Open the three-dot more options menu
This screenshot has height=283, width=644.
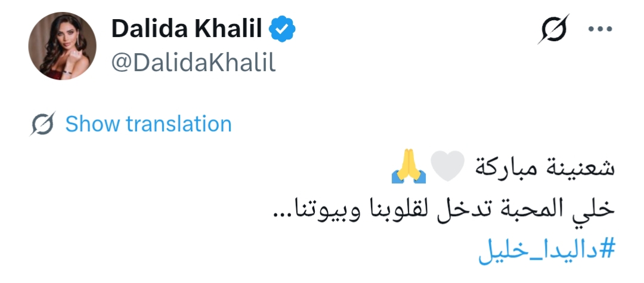point(600,29)
